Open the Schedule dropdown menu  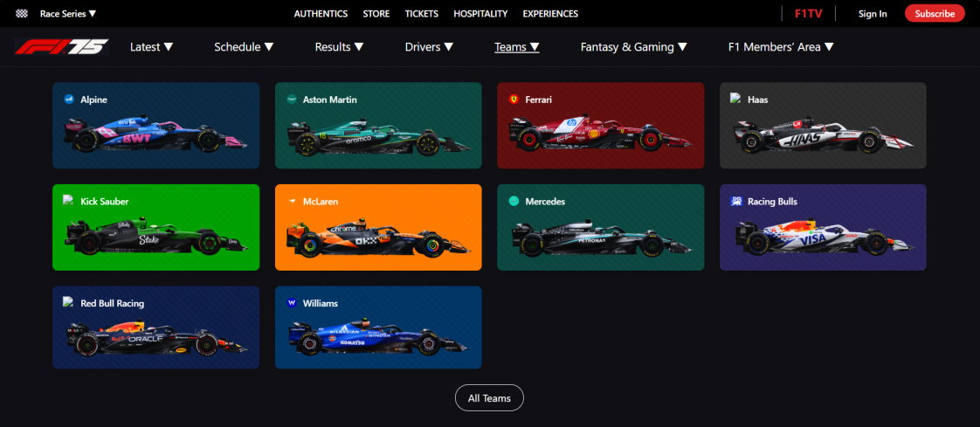pyautogui.click(x=244, y=47)
